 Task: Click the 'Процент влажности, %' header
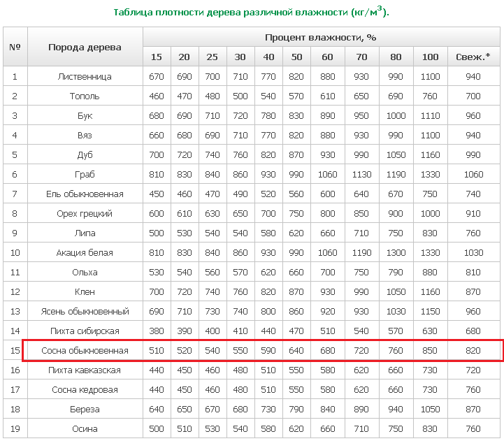coord(320,37)
